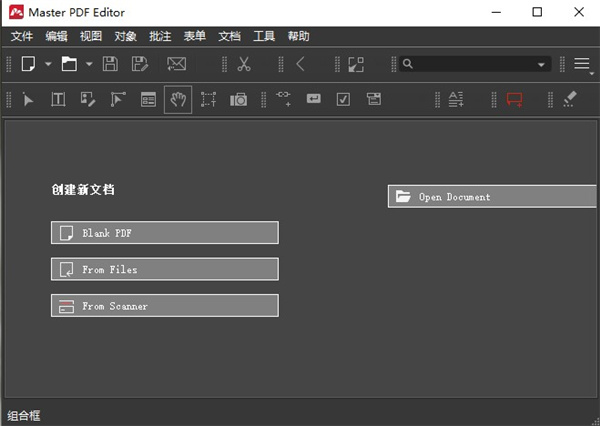This screenshot has height=426, width=600.
Task: Toggle the Hand tool
Action: [x=178, y=100]
